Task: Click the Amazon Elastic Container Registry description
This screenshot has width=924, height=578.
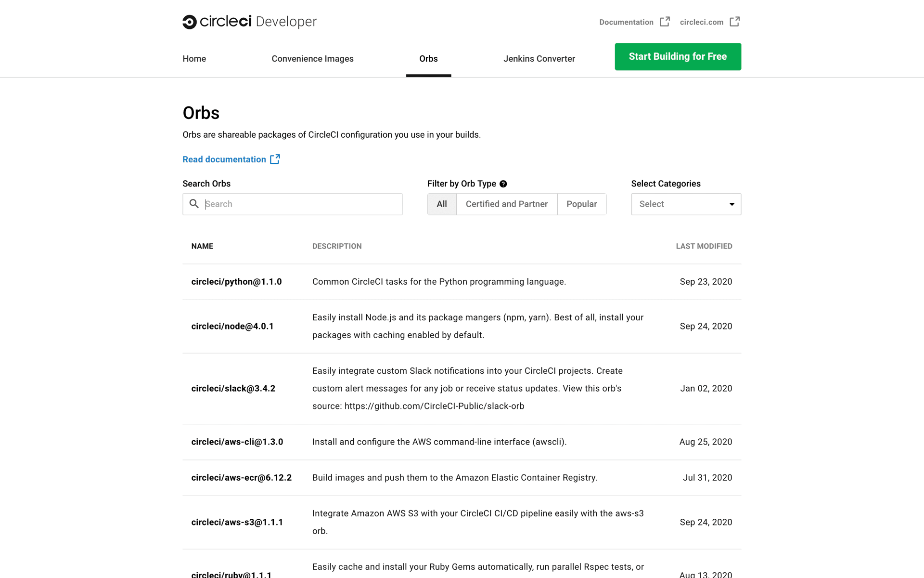Action: click(x=455, y=477)
